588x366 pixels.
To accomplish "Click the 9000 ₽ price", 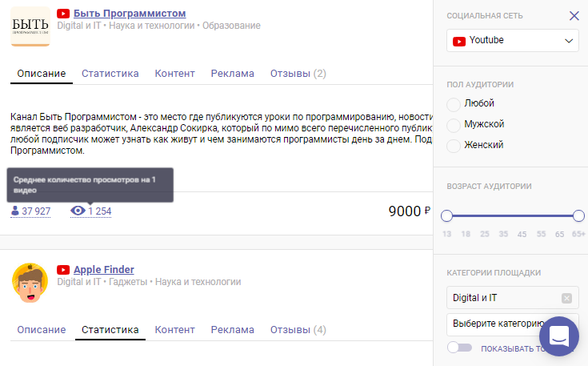I will (x=409, y=211).
